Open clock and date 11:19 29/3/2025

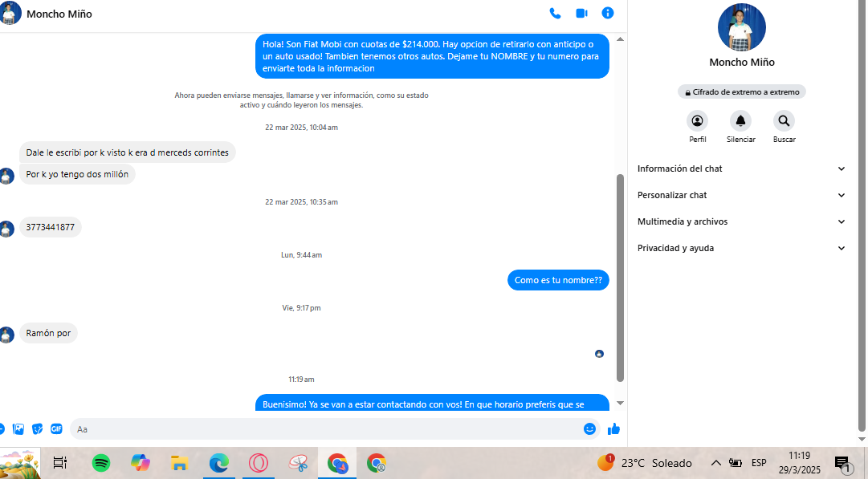[800, 463]
